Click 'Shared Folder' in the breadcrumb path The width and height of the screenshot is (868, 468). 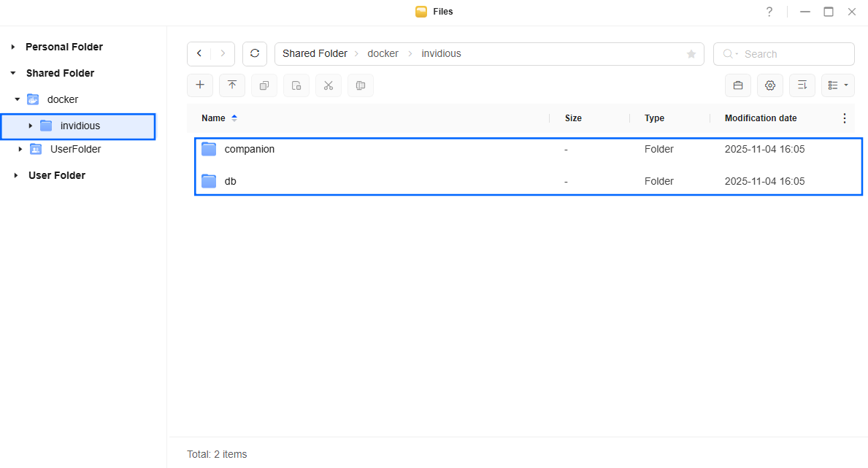[315, 54]
